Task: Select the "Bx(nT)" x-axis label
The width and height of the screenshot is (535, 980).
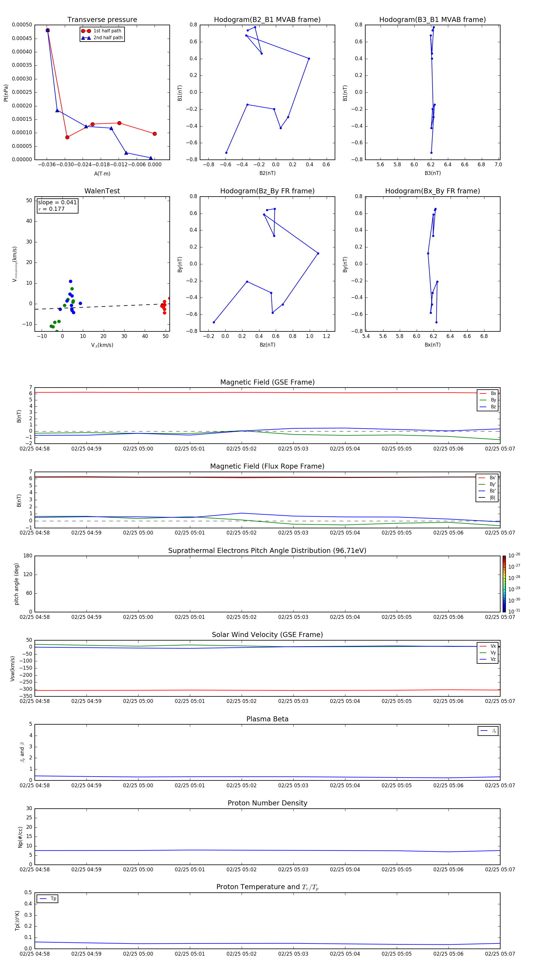Action: click(432, 345)
